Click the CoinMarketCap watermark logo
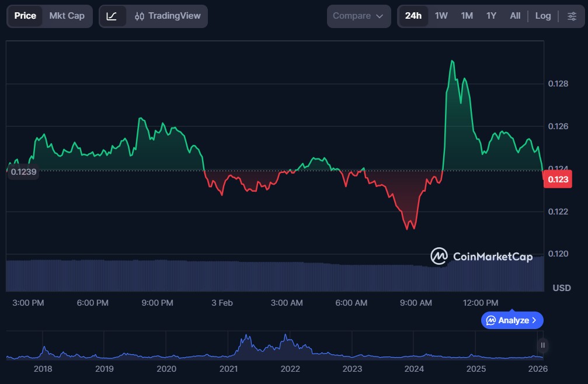588x384 pixels. click(481, 256)
